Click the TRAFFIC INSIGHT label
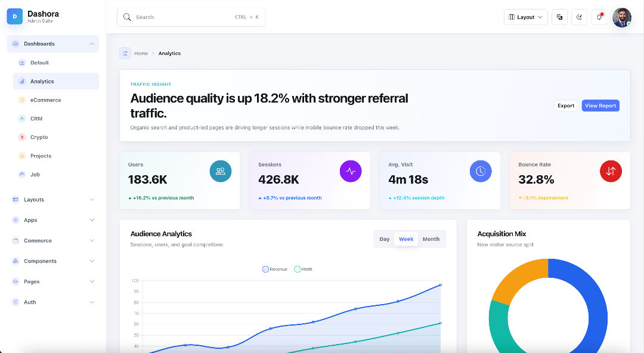644x353 pixels. click(151, 84)
